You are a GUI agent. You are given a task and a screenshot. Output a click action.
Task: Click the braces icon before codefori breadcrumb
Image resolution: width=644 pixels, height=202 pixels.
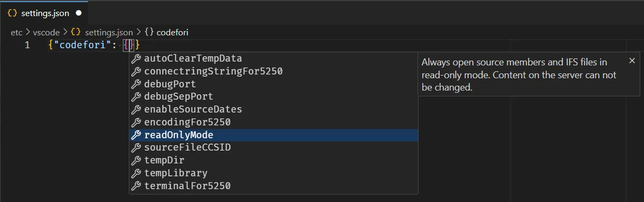[149, 33]
